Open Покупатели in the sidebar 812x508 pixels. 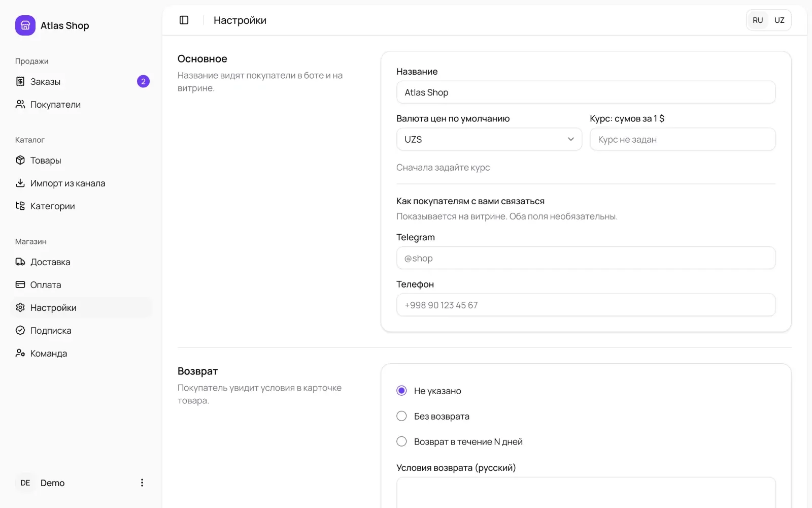pyautogui.click(x=81, y=104)
